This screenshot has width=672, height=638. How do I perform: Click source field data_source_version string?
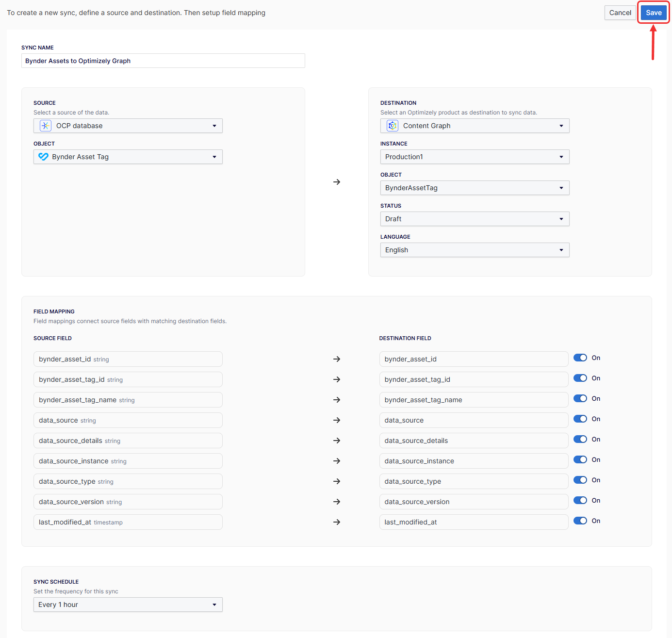pyautogui.click(x=128, y=502)
